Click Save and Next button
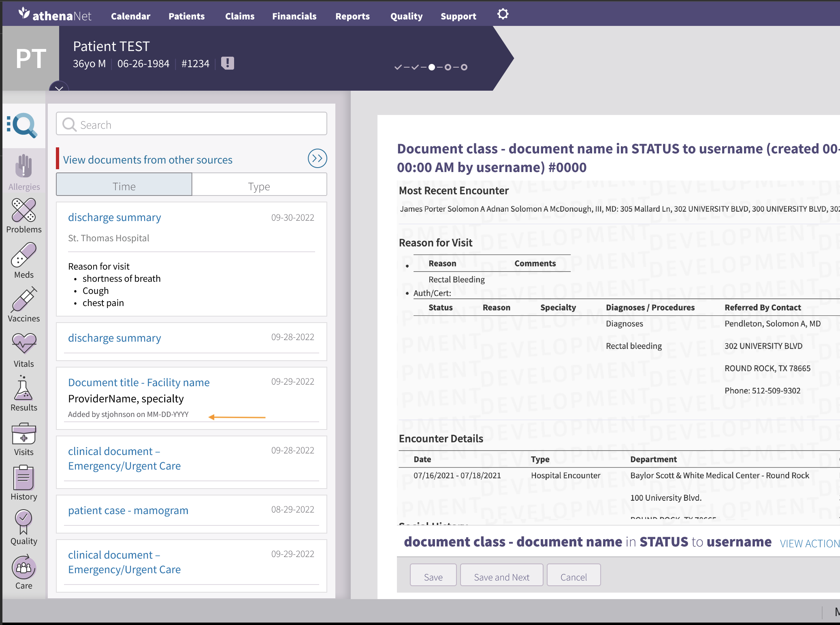 502,575
